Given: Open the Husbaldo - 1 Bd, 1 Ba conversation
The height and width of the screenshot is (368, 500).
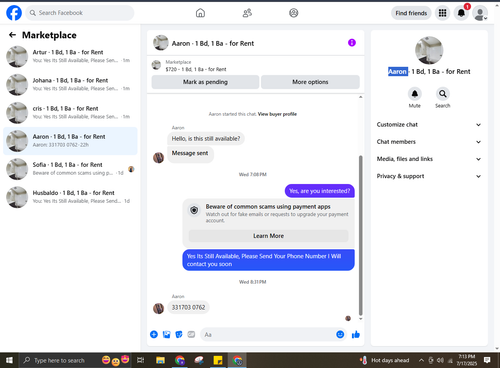Looking at the screenshot, I should 70,197.
